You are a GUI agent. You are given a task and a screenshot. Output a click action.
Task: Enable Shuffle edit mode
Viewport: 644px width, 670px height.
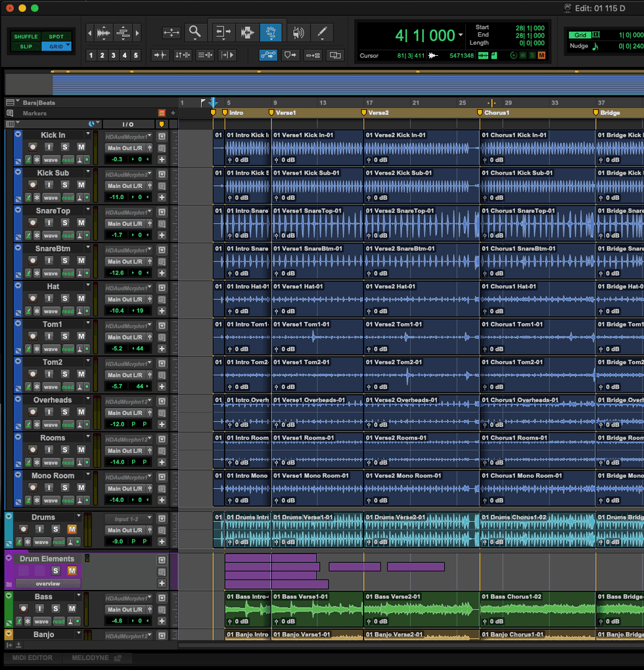tap(26, 37)
